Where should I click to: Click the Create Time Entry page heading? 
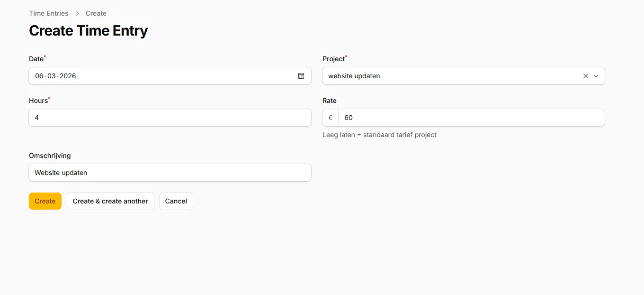tap(88, 30)
